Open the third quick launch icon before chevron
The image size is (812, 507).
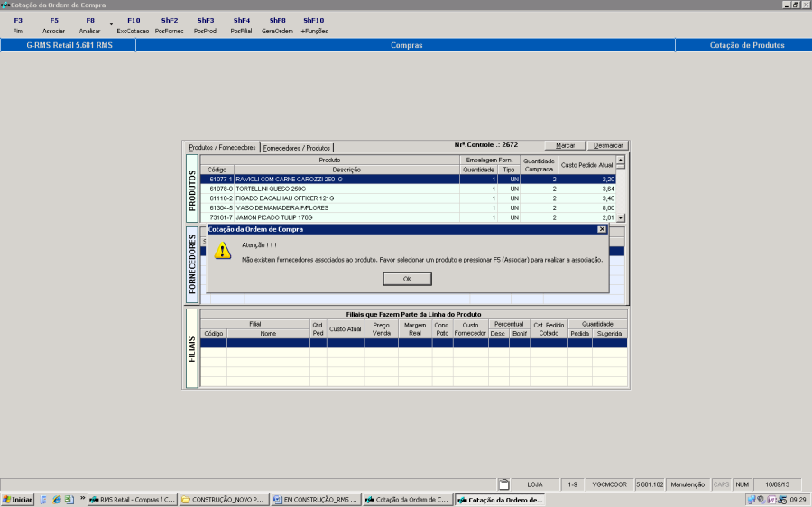(x=69, y=500)
